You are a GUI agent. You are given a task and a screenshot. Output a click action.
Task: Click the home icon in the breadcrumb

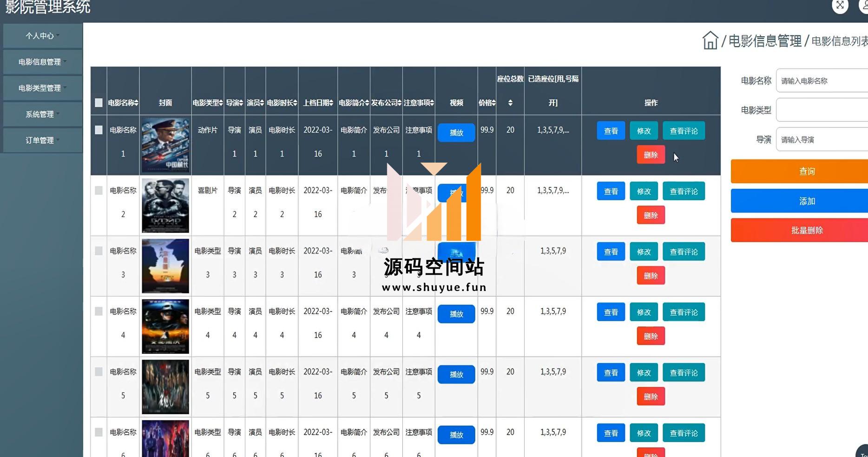tap(710, 40)
